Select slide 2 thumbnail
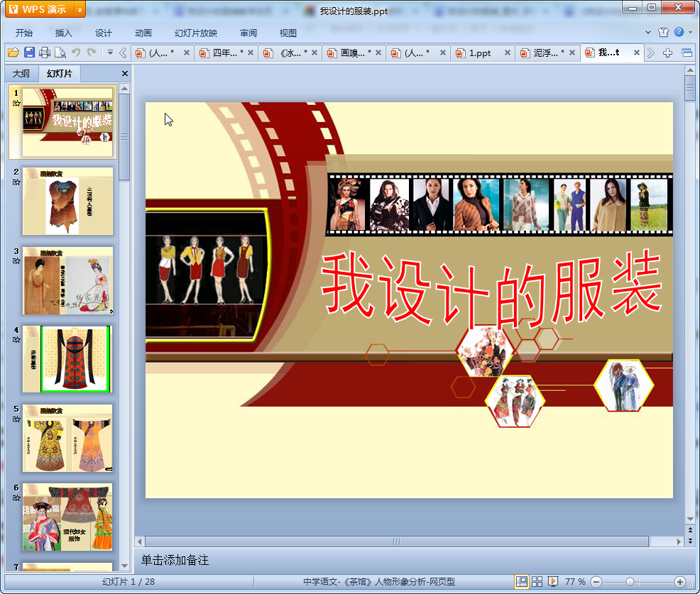The height and width of the screenshot is (594, 700). point(67,202)
